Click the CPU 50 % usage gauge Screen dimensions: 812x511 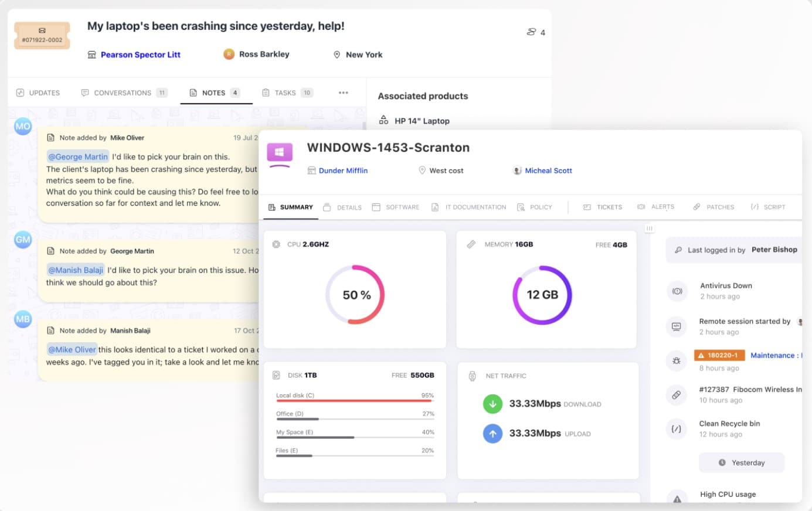tap(355, 295)
